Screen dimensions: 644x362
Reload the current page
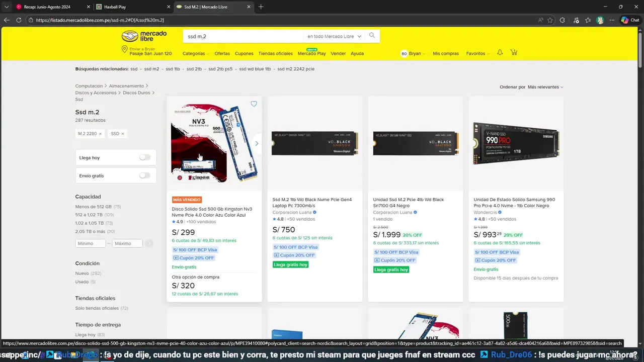click(19, 20)
